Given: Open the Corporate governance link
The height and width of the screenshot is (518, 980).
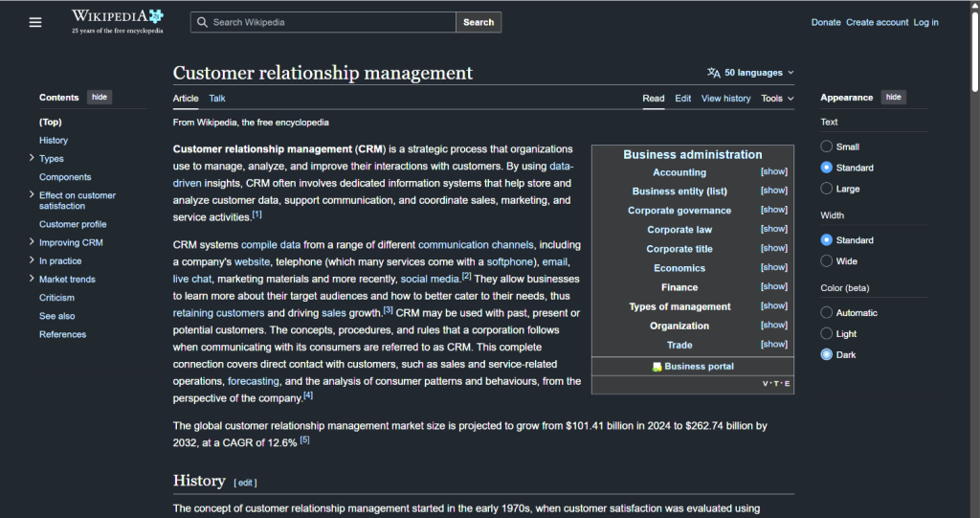Looking at the screenshot, I should point(679,211).
